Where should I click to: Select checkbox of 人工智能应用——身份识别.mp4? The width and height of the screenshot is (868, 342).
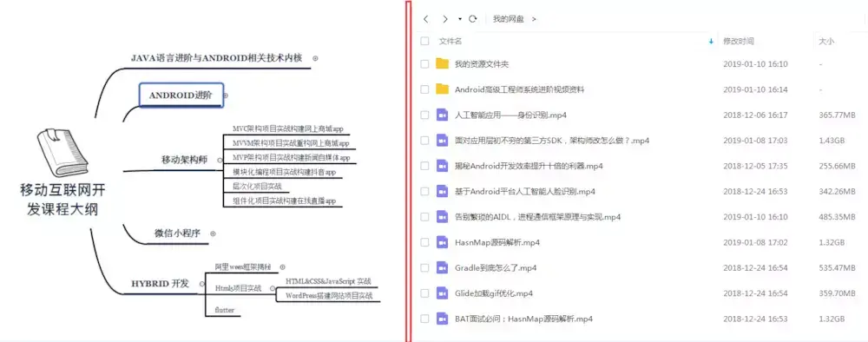point(424,115)
